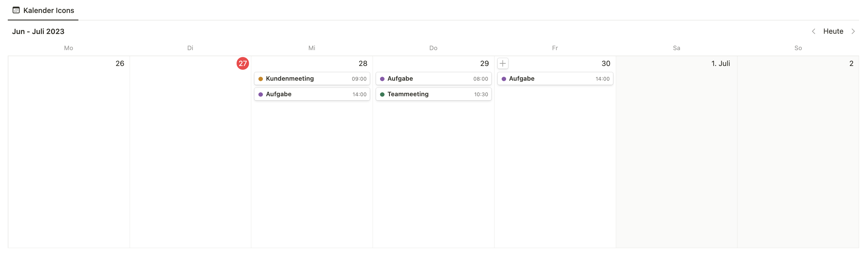Go to previous week with left chevron
The image size is (868, 257).
tap(814, 31)
